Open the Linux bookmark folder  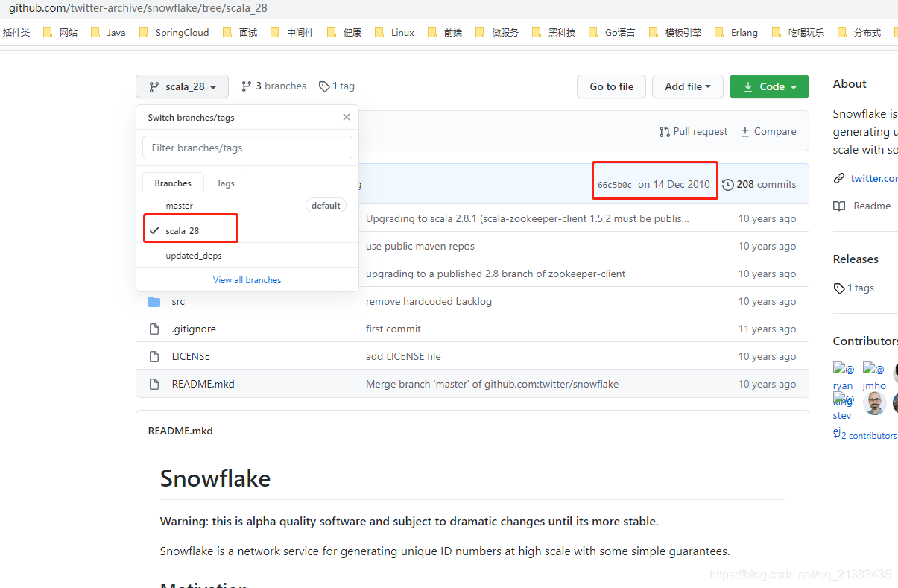click(x=394, y=32)
